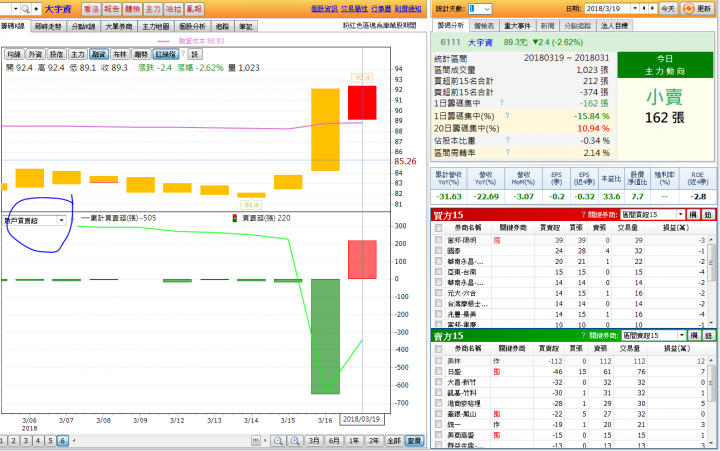This screenshot has width=720, height=451.
Task: Check the select-all box in 買方15 header row
Action: coord(439,228)
